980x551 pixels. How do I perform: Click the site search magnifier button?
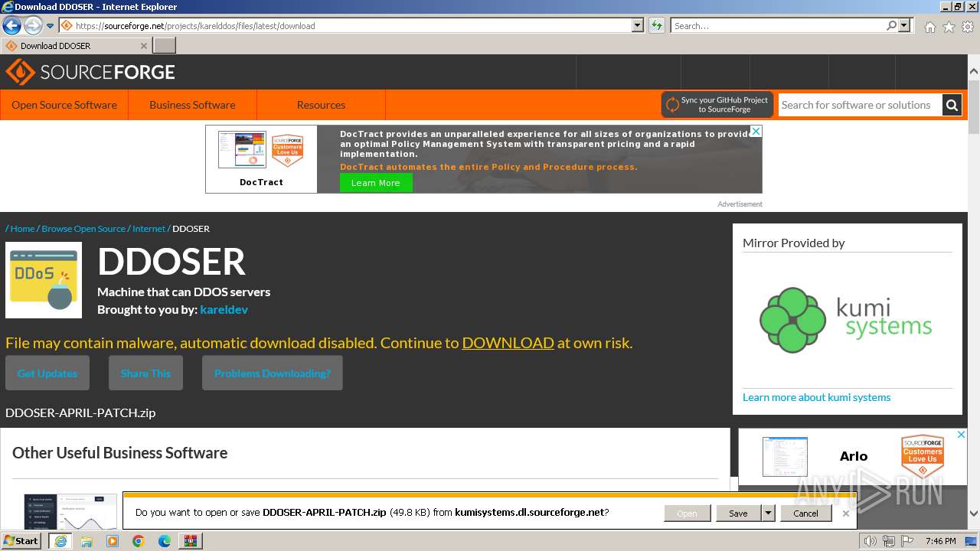tap(952, 105)
